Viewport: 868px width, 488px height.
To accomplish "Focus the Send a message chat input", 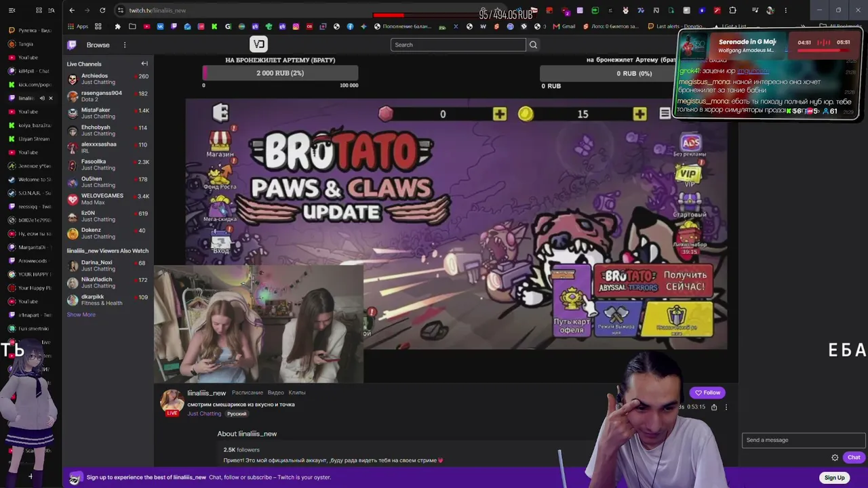I will point(804,440).
